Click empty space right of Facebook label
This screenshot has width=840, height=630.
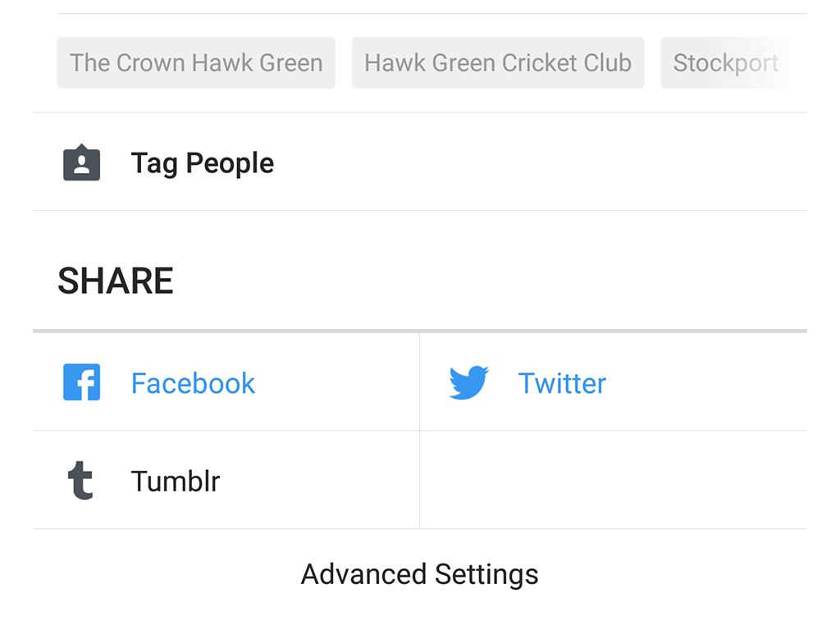pos(336,383)
